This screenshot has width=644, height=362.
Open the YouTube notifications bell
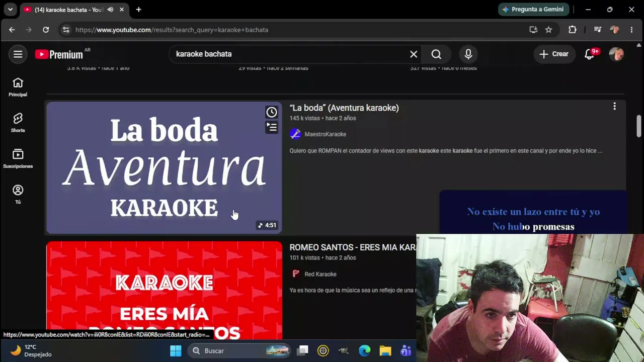click(x=590, y=54)
